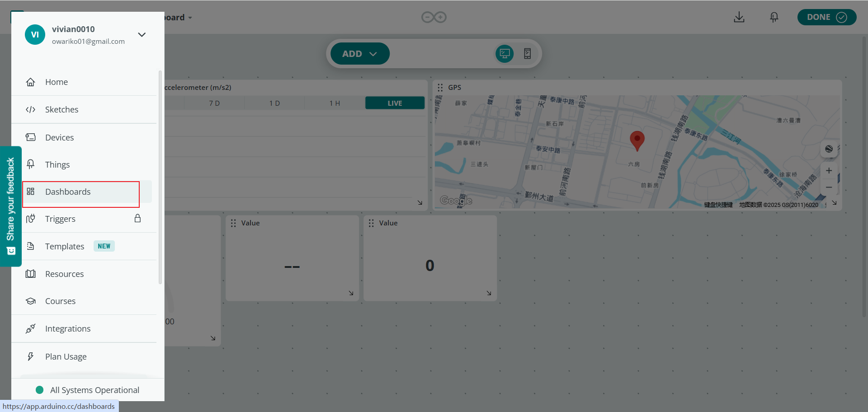This screenshot has height=412, width=868.
Task: Open the dashboard name dropdown arrow
Action: 190,18
